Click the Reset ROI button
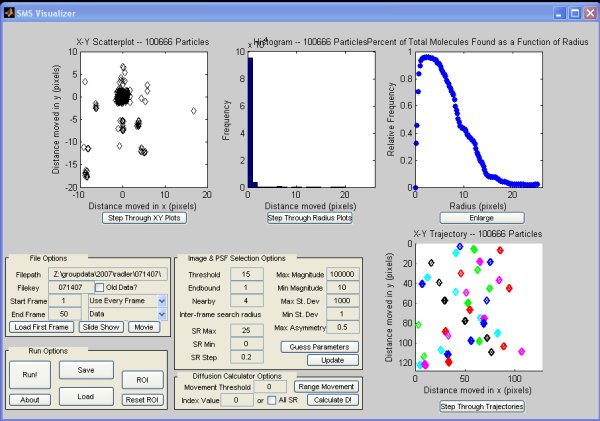 tap(142, 400)
